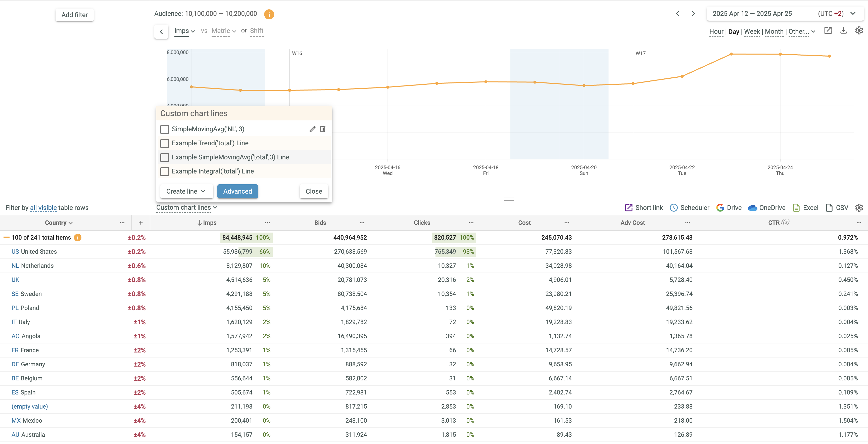Click the Add filter button
Image resolution: width=868 pixels, height=444 pixels.
coord(74,15)
